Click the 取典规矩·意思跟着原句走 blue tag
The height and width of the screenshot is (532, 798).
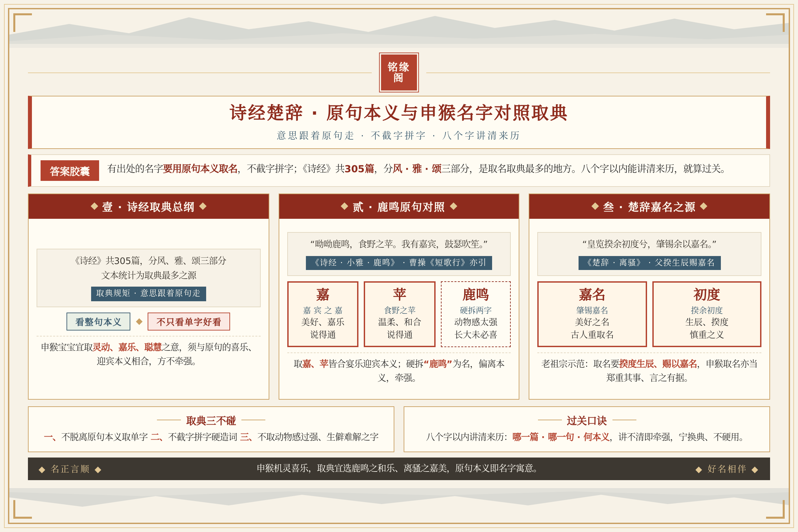tap(148, 294)
